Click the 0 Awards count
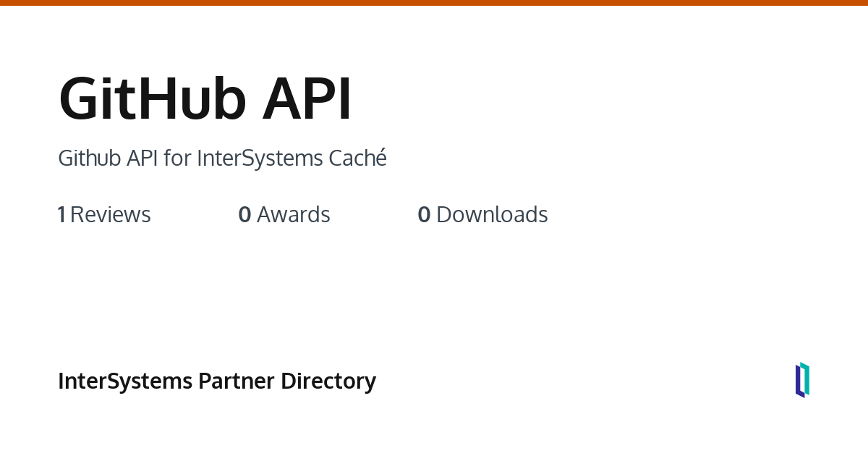Viewport: 868px width, 456px height. [x=284, y=214]
